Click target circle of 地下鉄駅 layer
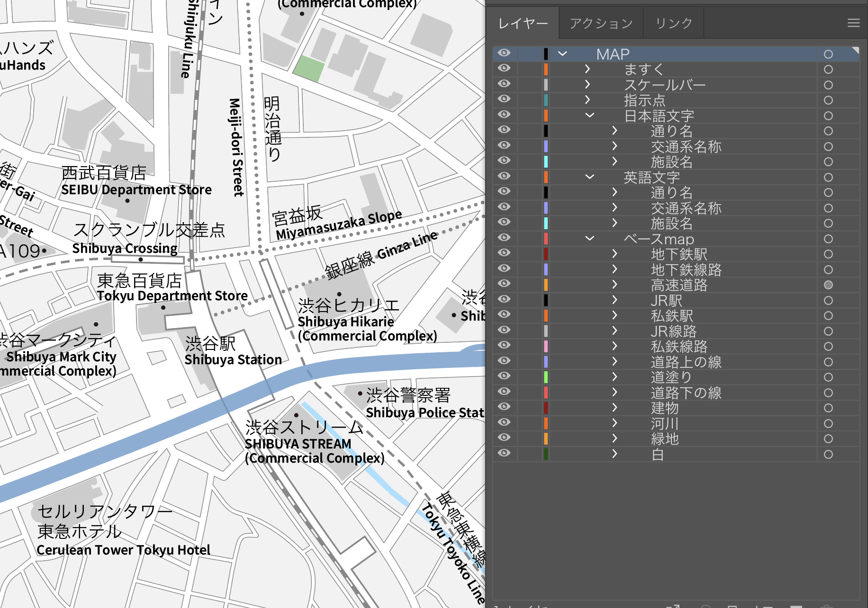Image resolution: width=868 pixels, height=608 pixels. click(x=828, y=254)
